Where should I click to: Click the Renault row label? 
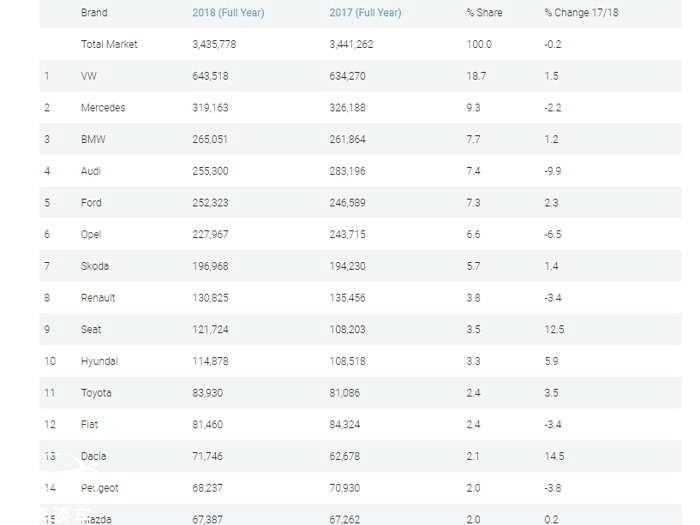click(98, 298)
